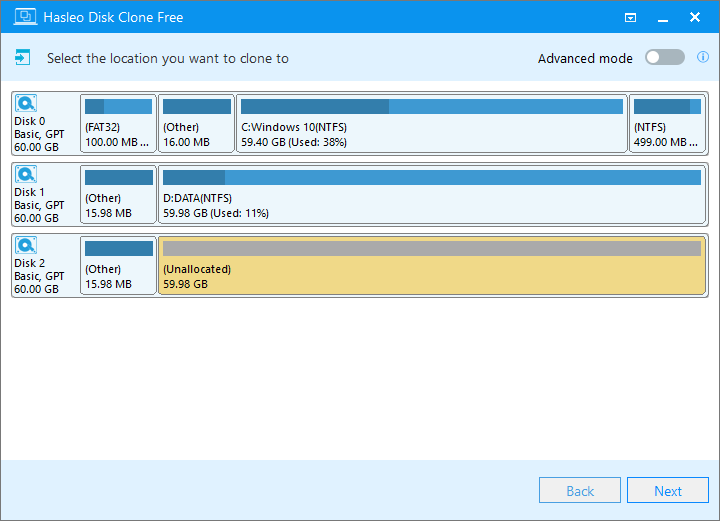Enable the Advanced mode switch
Screen dimensions: 720x521
tap(664, 58)
